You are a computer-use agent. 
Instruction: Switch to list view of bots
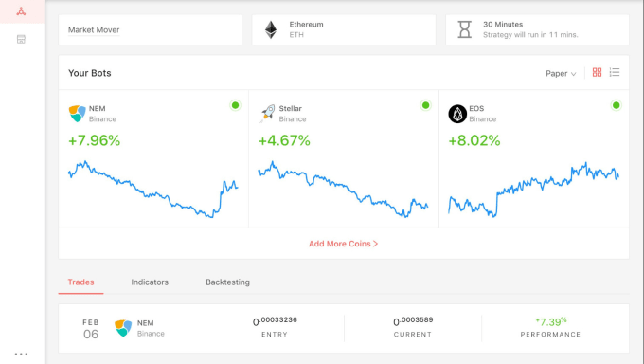tap(615, 72)
